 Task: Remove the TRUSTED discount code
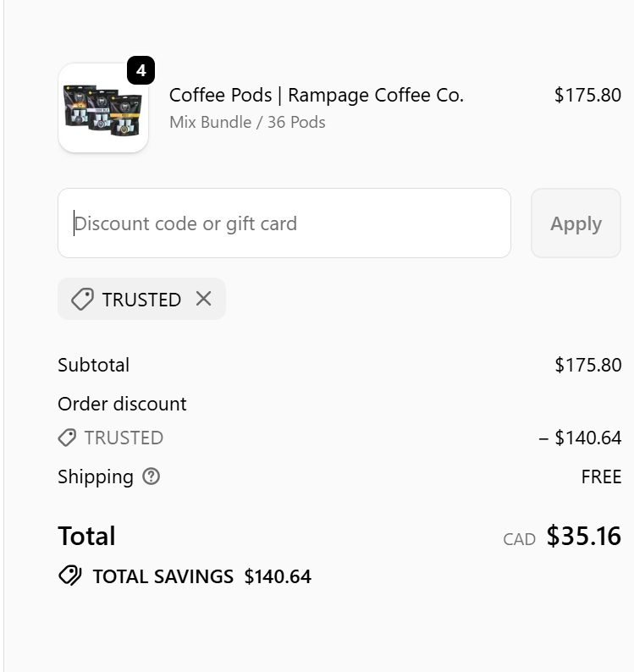[x=203, y=299]
